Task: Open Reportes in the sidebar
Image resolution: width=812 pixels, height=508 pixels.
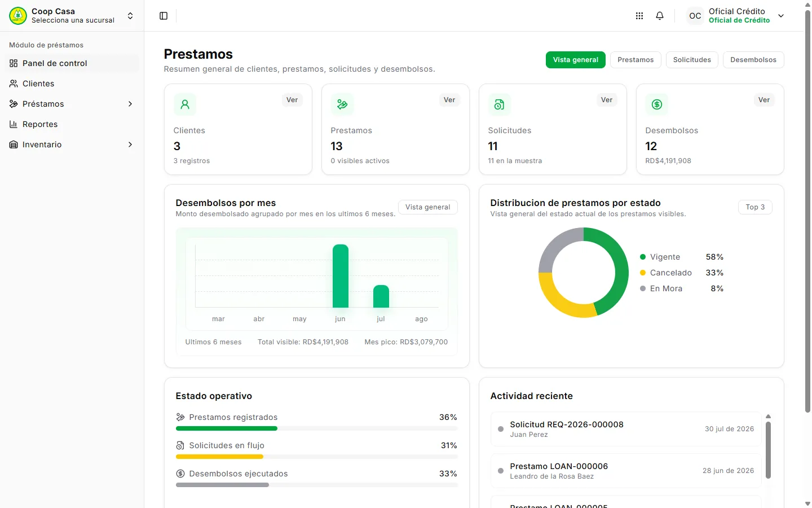Action: click(72, 124)
